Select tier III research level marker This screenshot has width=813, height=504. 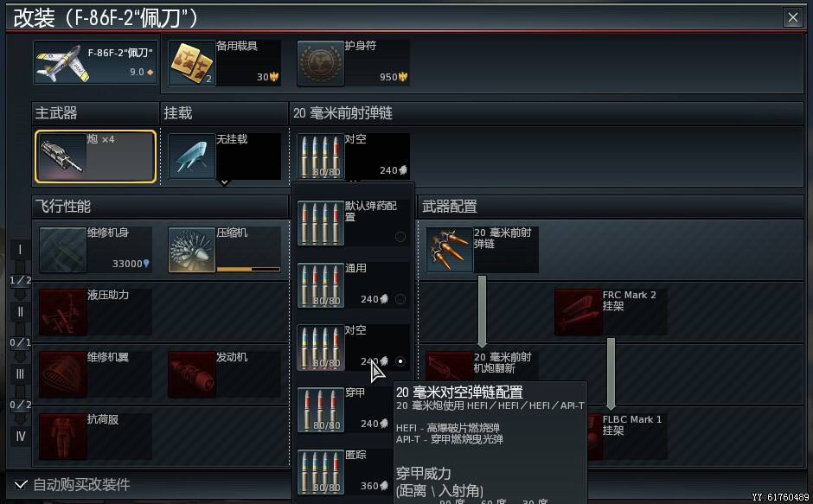click(20, 373)
